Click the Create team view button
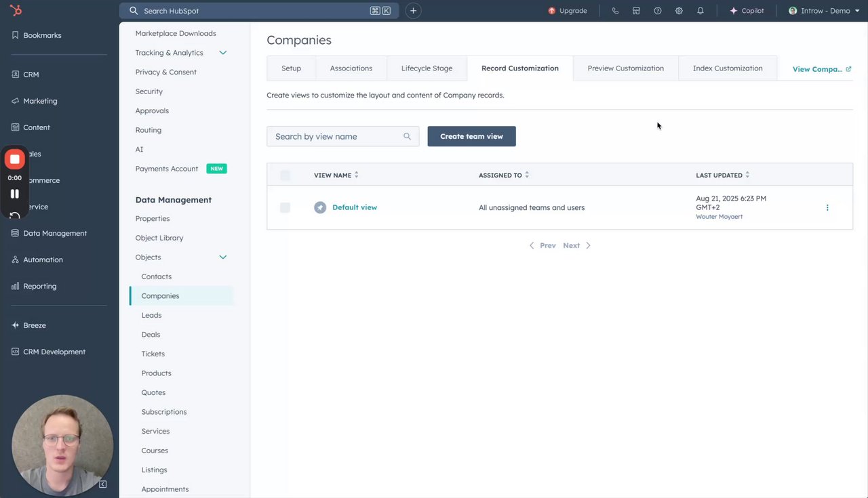Image resolution: width=868 pixels, height=498 pixels. pos(472,136)
